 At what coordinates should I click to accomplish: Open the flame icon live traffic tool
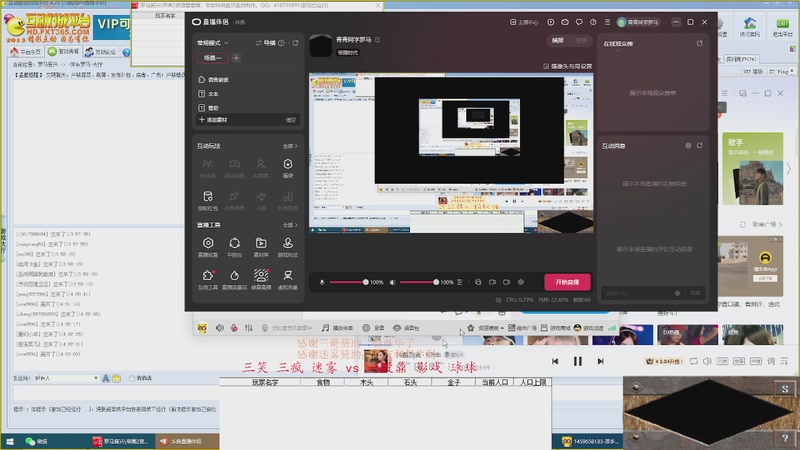tap(234, 280)
